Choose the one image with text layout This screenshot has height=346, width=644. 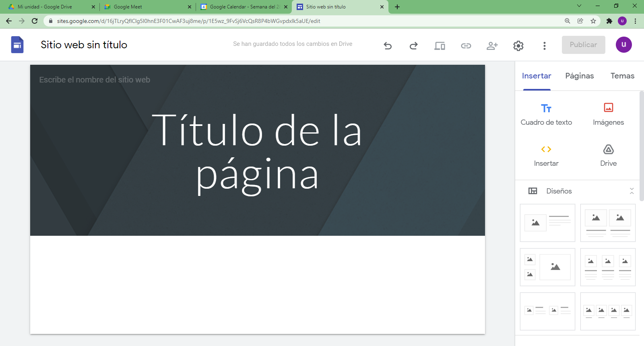pyautogui.click(x=547, y=223)
